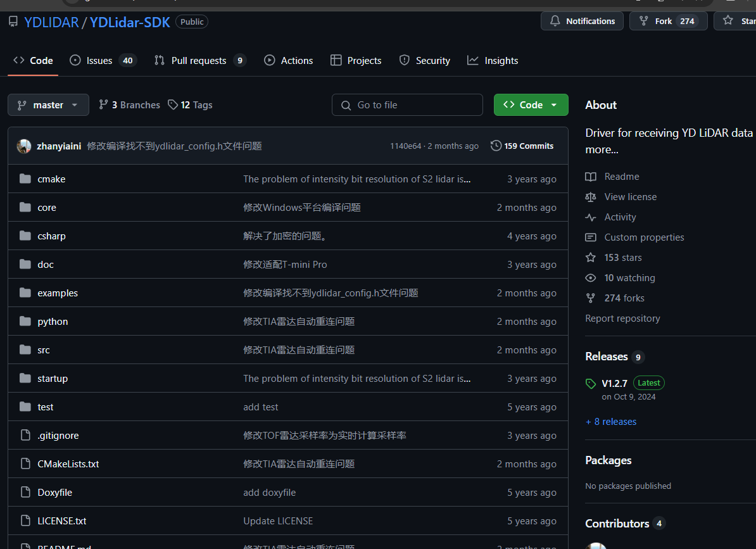Click the zhanyiaini author name
The image size is (756, 549).
[x=59, y=146]
